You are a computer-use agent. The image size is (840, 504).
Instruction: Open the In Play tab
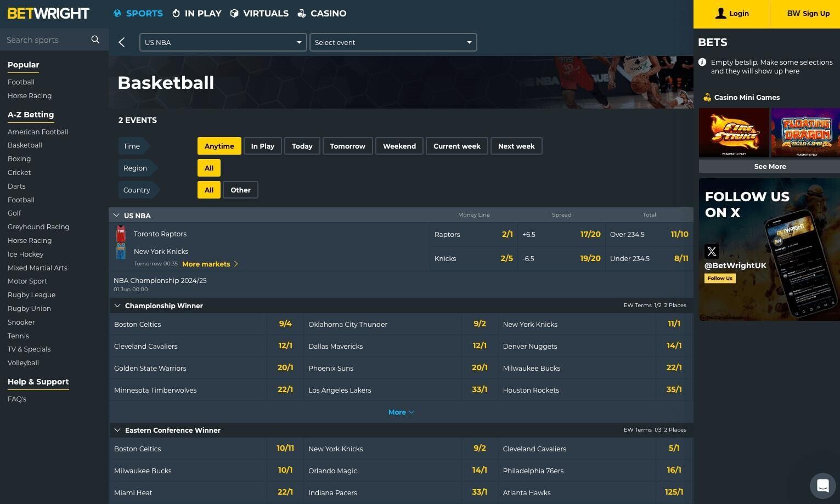(x=197, y=13)
